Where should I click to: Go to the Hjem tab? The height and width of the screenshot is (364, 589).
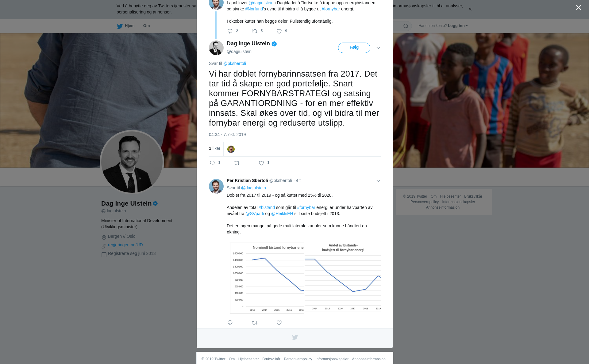click(126, 26)
